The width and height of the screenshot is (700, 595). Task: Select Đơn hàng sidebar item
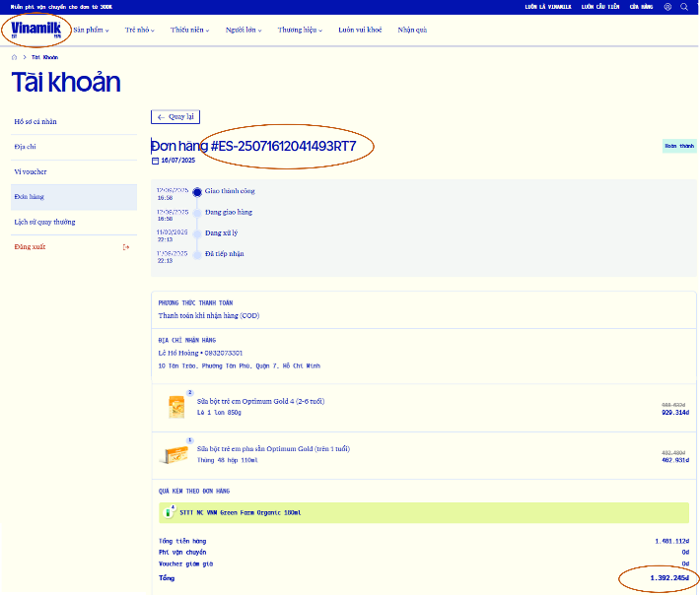74,197
